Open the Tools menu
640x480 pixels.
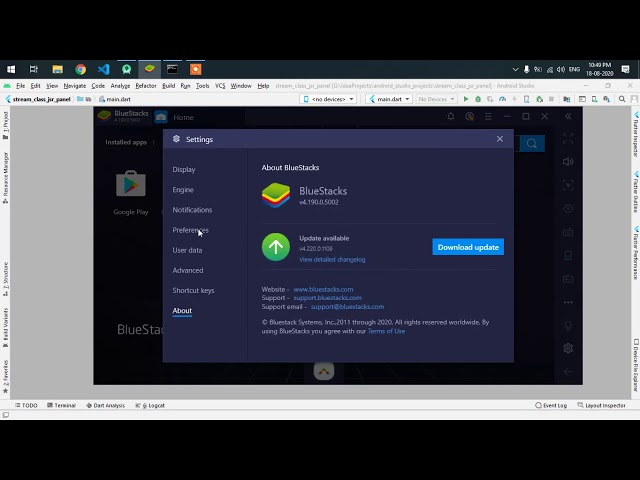(x=202, y=86)
